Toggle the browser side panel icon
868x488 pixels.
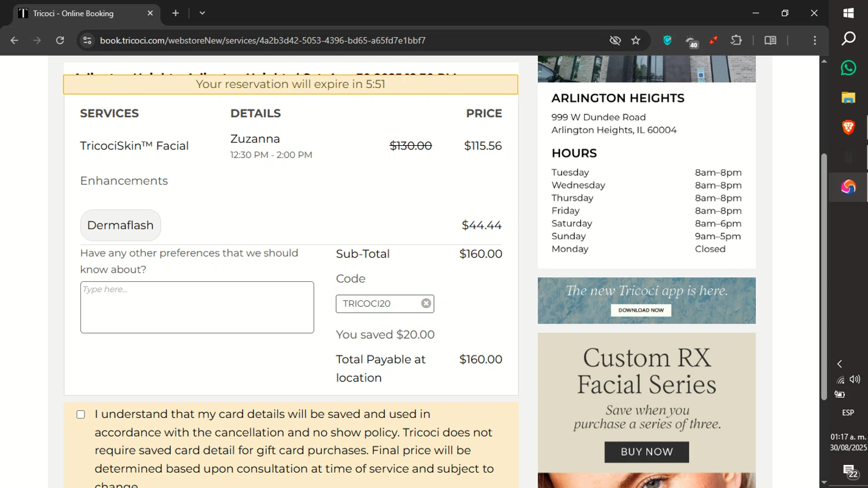click(x=770, y=41)
